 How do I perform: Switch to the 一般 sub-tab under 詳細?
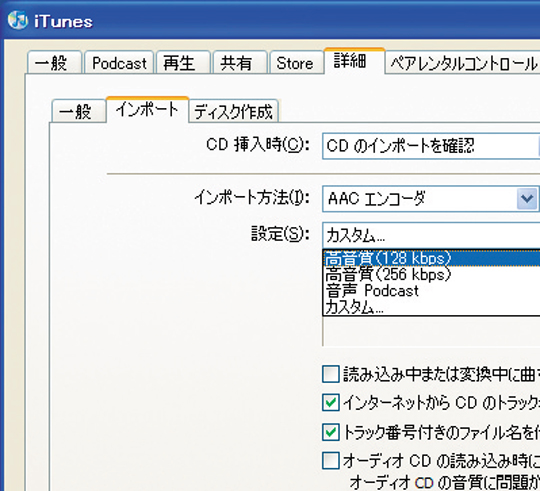(x=79, y=111)
